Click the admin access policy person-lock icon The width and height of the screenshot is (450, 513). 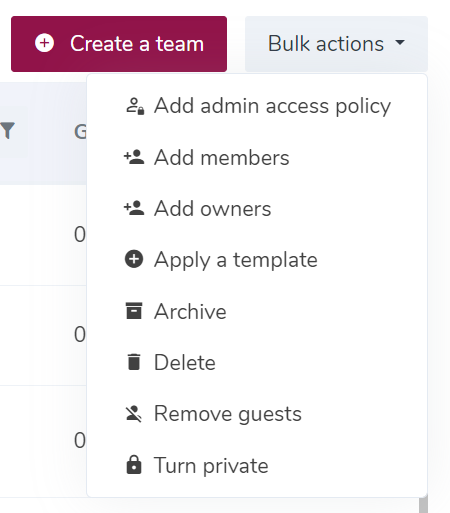tap(135, 106)
